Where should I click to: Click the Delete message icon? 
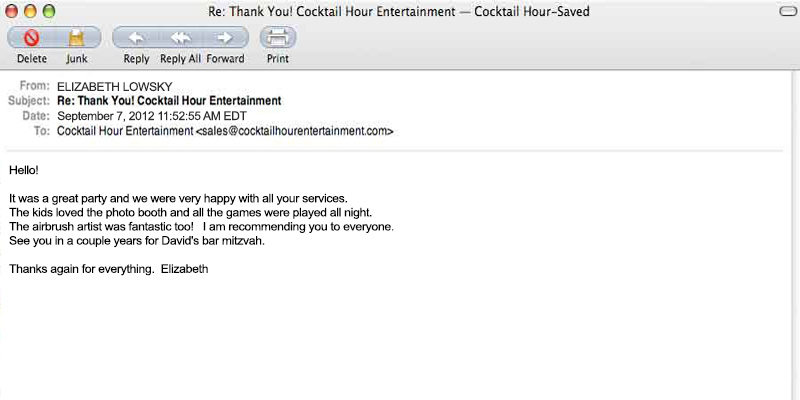(x=32, y=38)
